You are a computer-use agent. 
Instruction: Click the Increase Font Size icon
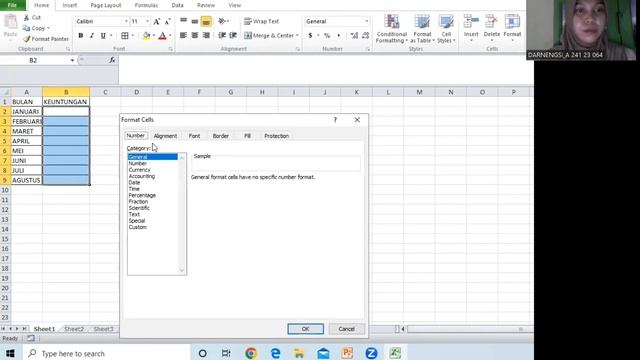pos(157,21)
